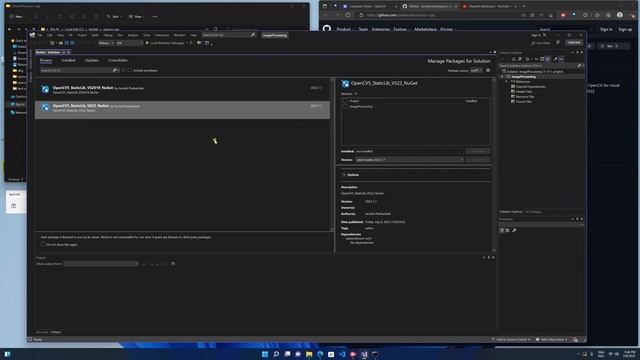Click NuGet search input field

click(76, 71)
